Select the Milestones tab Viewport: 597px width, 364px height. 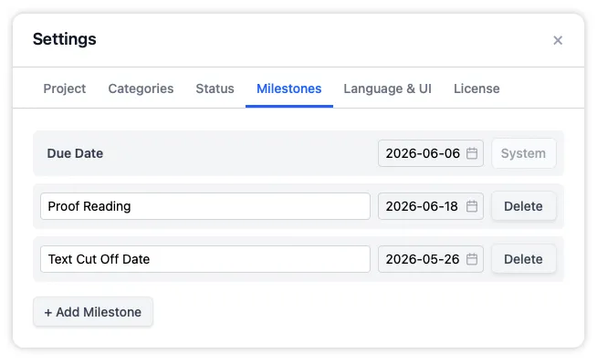tap(289, 88)
